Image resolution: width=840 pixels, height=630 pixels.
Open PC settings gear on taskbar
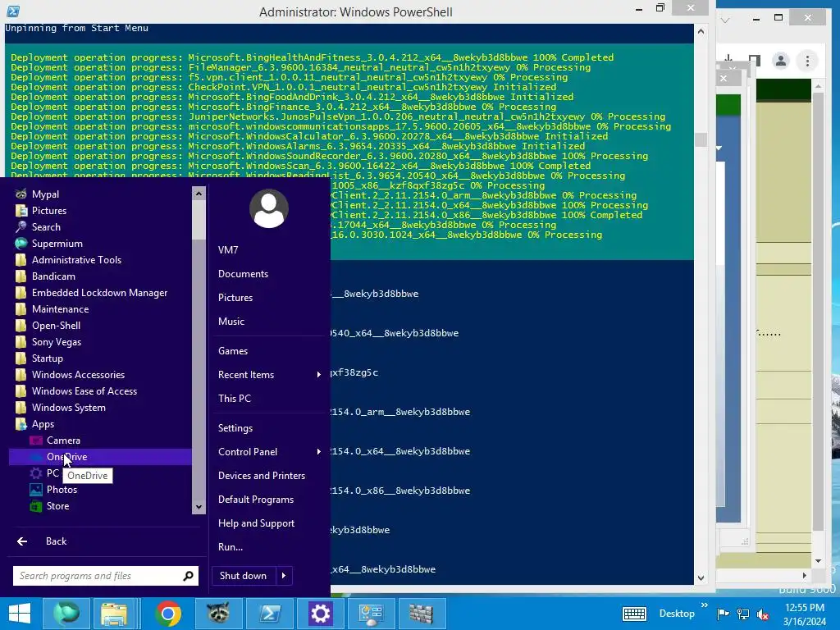(321, 614)
